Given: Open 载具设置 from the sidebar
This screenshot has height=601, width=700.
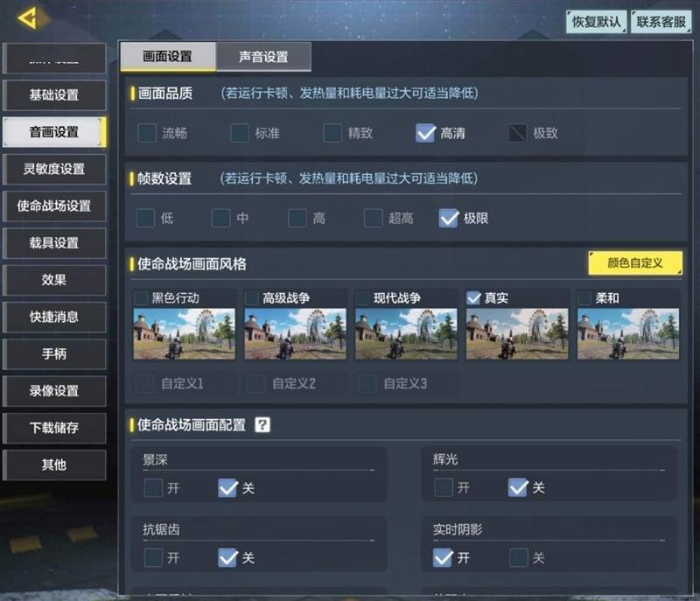Looking at the screenshot, I should click(x=54, y=243).
